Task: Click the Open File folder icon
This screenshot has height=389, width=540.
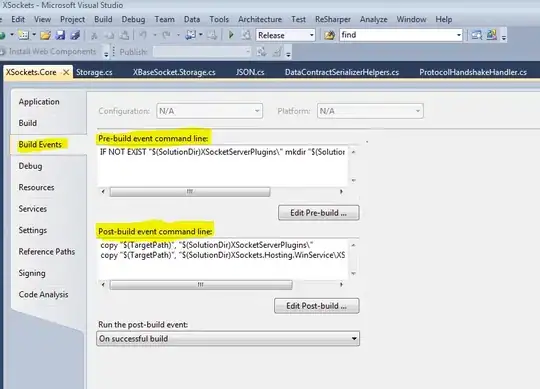Action: point(45,35)
